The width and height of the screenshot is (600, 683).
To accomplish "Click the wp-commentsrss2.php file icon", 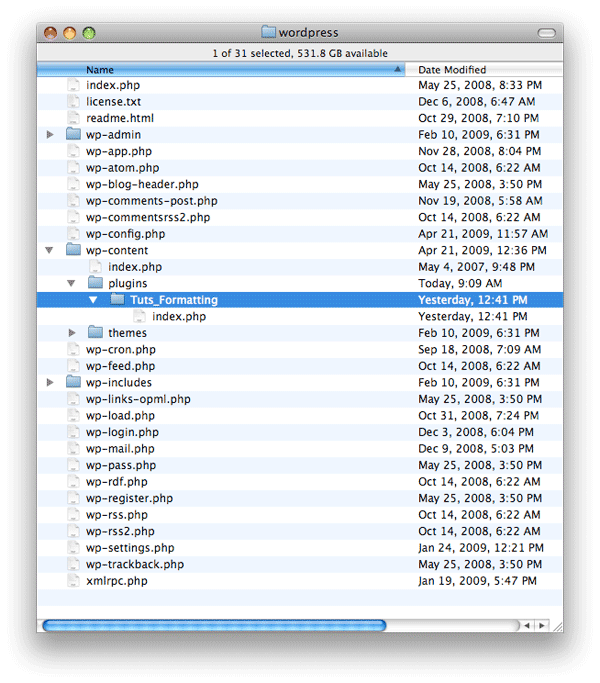I will [74, 217].
